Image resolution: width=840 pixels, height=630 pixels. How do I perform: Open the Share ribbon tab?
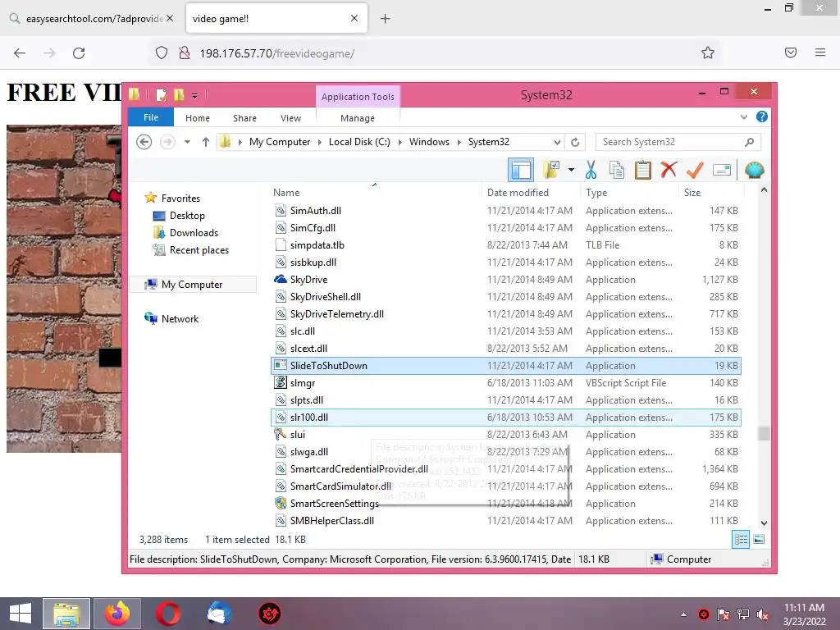click(244, 118)
